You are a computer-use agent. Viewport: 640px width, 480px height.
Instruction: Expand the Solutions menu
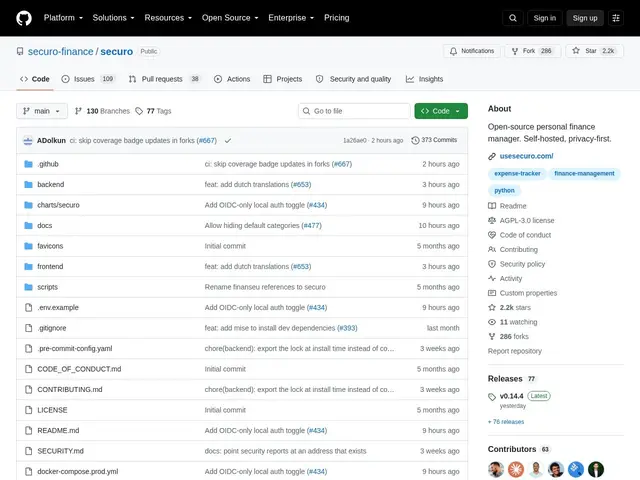click(x=113, y=18)
